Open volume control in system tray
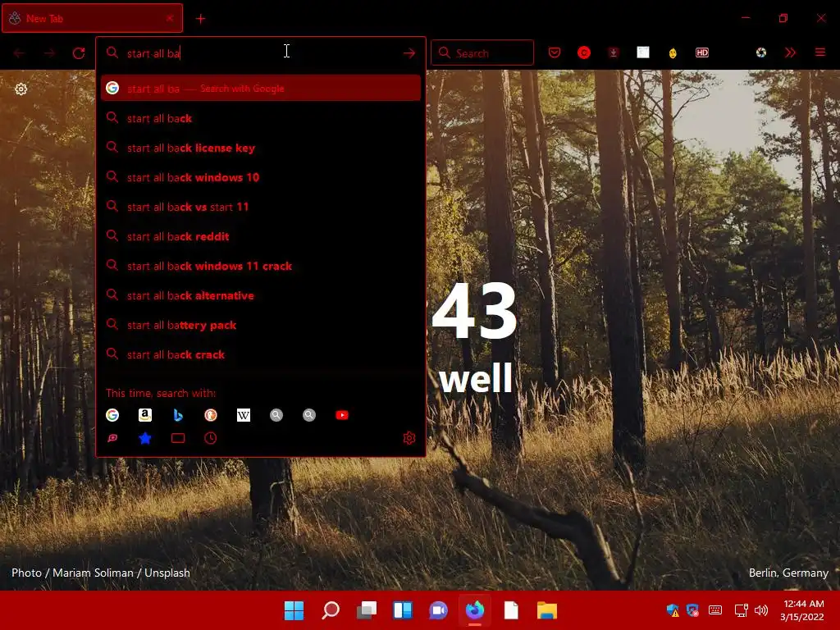This screenshot has width=840, height=630. click(760, 610)
